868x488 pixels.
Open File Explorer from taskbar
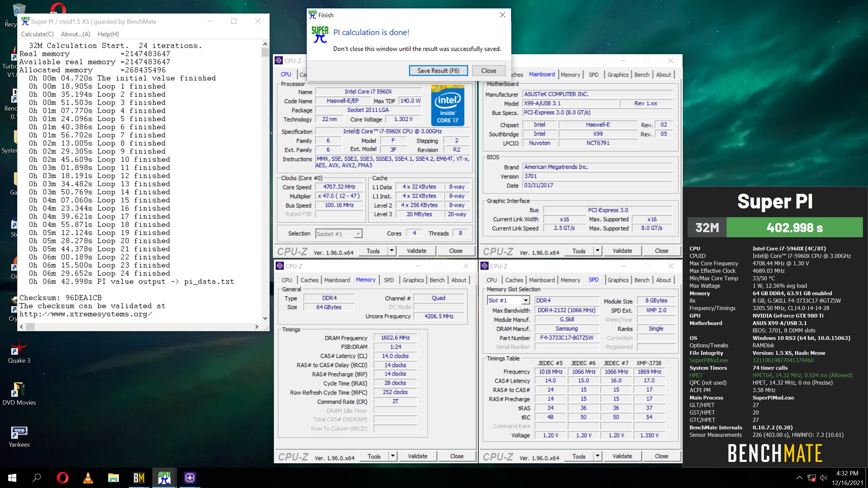pos(113,478)
